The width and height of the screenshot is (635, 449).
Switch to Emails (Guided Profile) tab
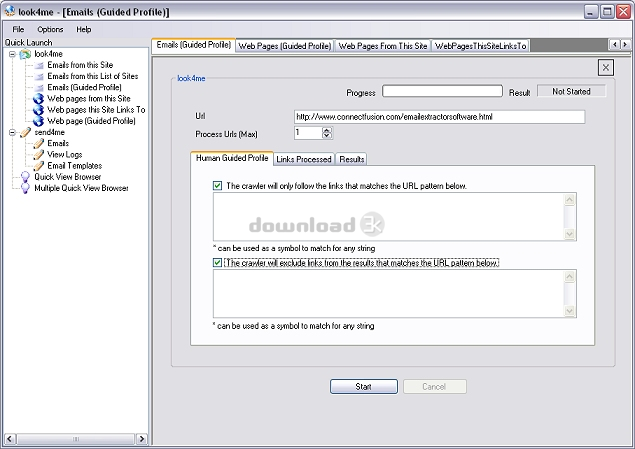194,45
